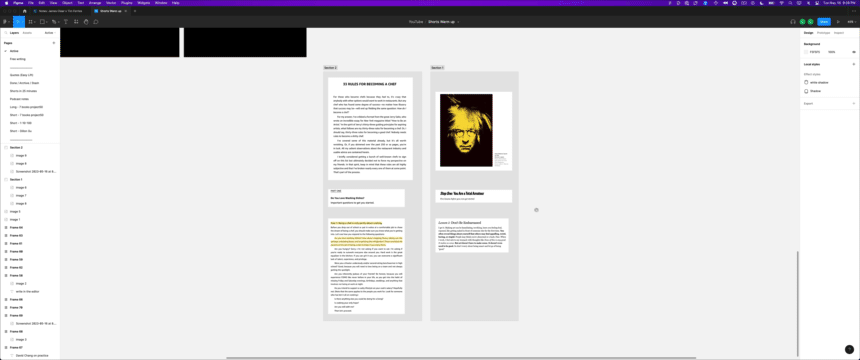The width and height of the screenshot is (860, 360).
Task: Click the background hex value field
Action: tap(815, 52)
